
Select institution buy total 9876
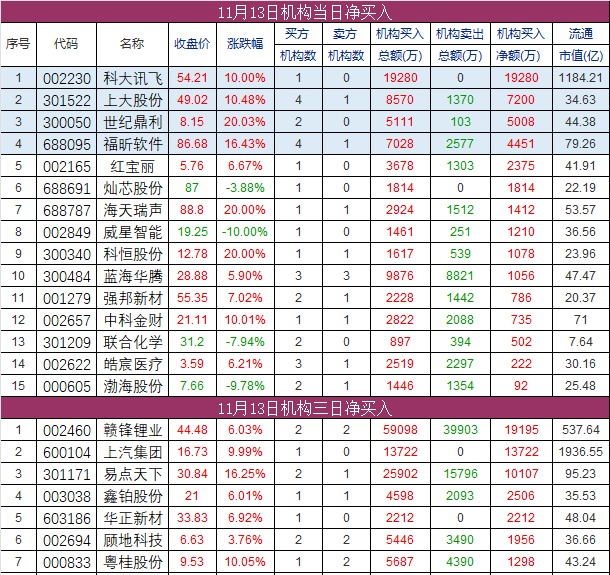[400, 276]
